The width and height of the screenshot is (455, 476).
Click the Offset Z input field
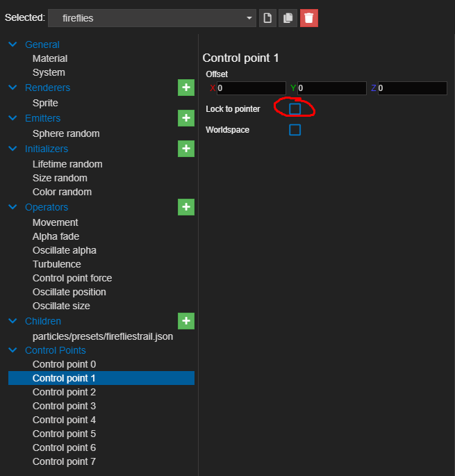[412, 88]
